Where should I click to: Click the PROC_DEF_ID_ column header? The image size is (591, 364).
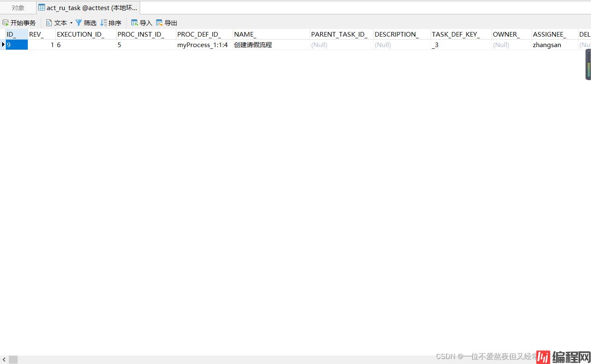click(205, 34)
